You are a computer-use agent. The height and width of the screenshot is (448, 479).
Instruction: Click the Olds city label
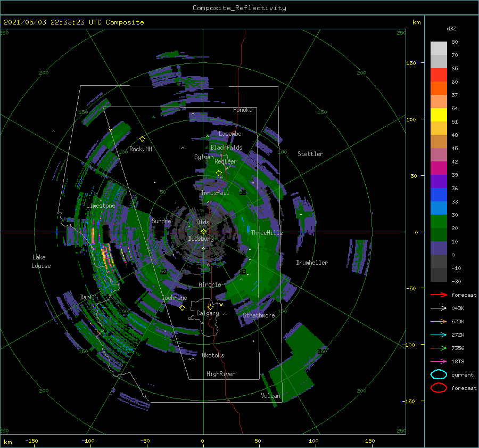203,222
